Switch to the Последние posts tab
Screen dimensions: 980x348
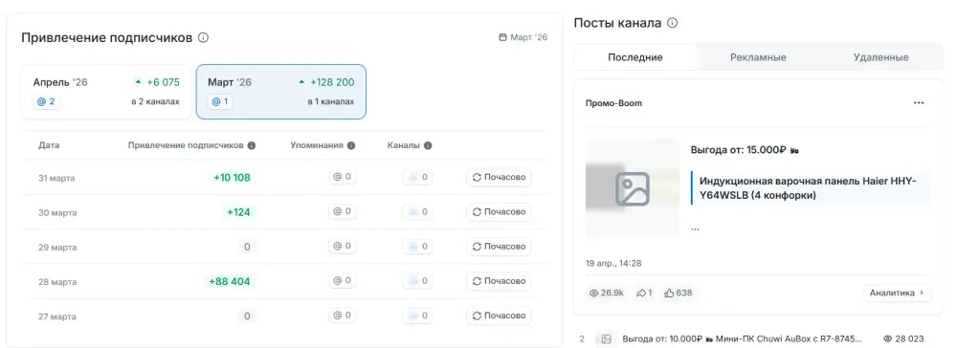[635, 57]
